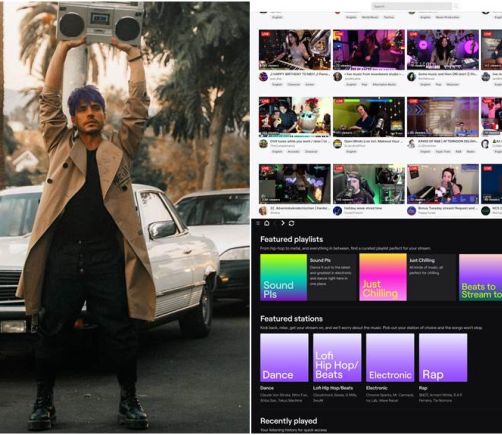This screenshot has height=435, width=502.
Task: Select the Electronic station tile
Action: tap(390, 358)
